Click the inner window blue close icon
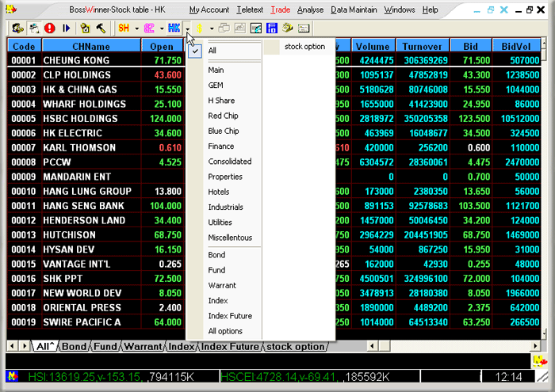The width and height of the screenshot is (555, 392). tap(504, 10)
